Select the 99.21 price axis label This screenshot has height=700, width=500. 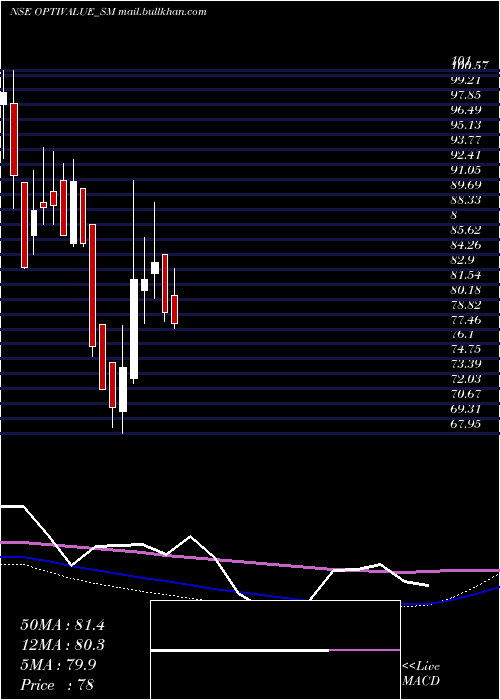[467, 80]
